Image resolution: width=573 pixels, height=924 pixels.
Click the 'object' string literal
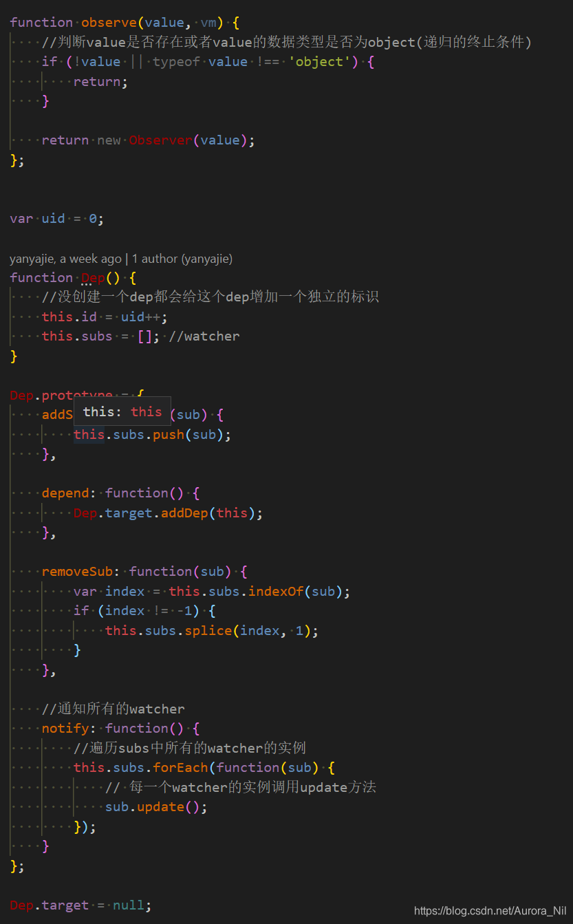click(x=320, y=61)
